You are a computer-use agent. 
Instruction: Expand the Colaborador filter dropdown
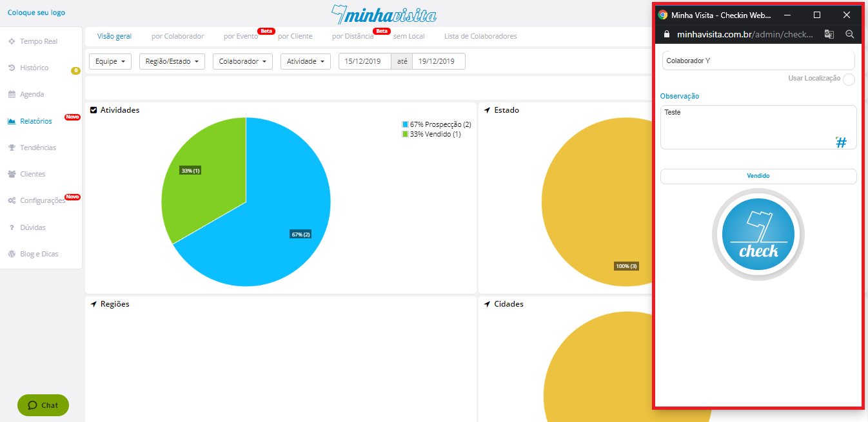pyautogui.click(x=242, y=61)
